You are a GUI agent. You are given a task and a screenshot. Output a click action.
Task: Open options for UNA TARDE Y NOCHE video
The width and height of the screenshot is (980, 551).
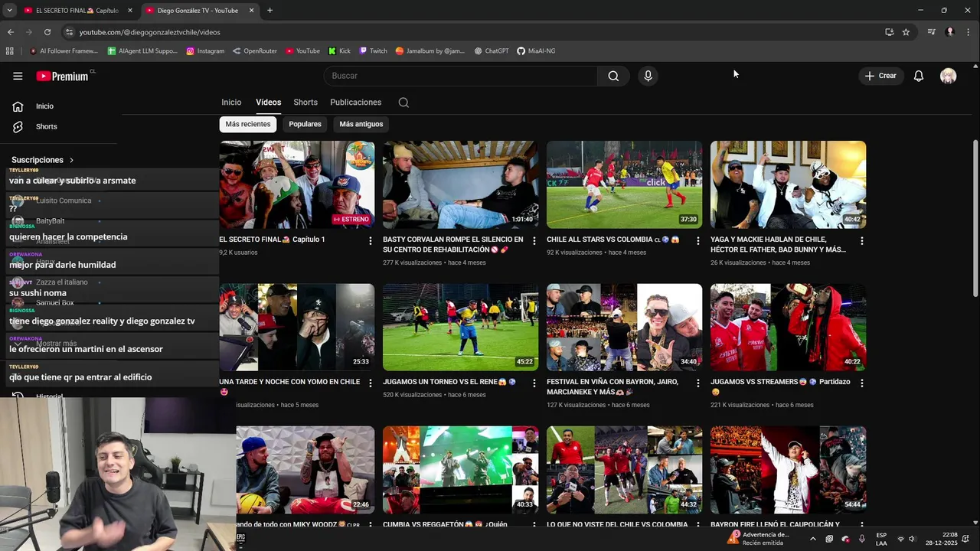click(371, 383)
